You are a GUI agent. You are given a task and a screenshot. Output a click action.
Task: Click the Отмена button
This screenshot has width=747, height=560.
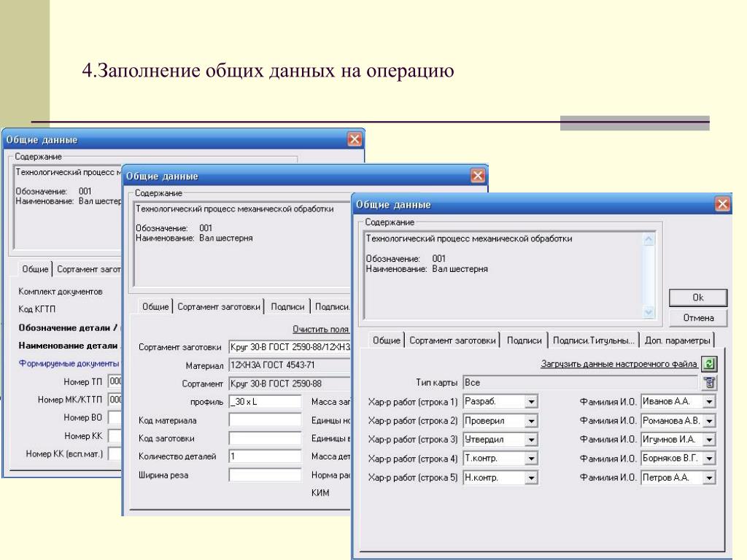tap(698, 318)
